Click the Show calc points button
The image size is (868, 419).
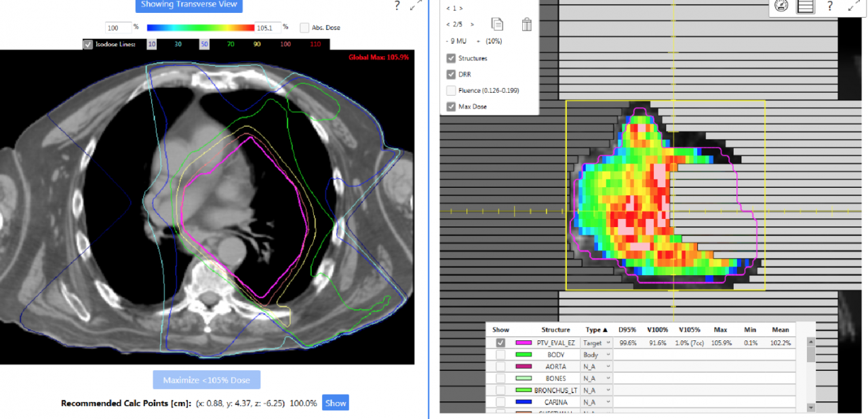coord(336,403)
